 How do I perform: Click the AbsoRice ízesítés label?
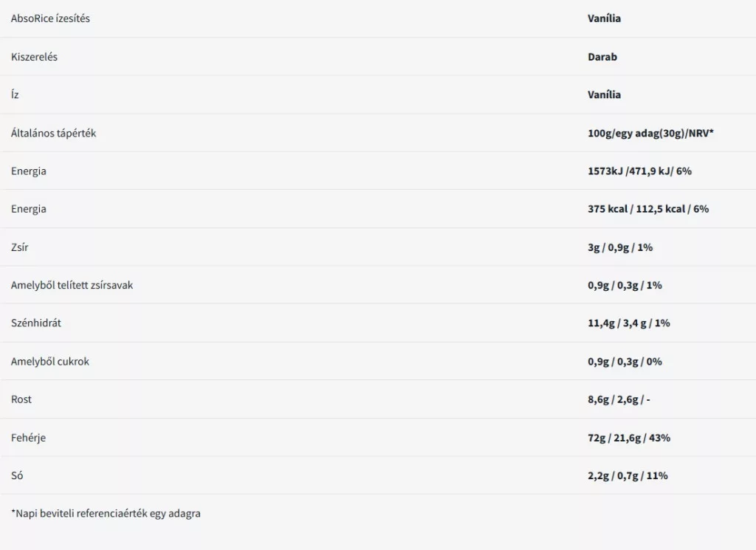point(50,18)
